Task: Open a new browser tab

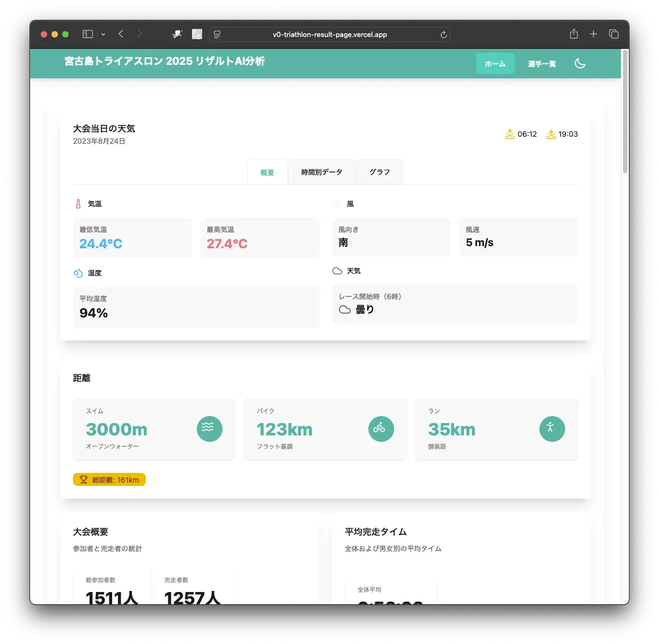Action: [594, 34]
